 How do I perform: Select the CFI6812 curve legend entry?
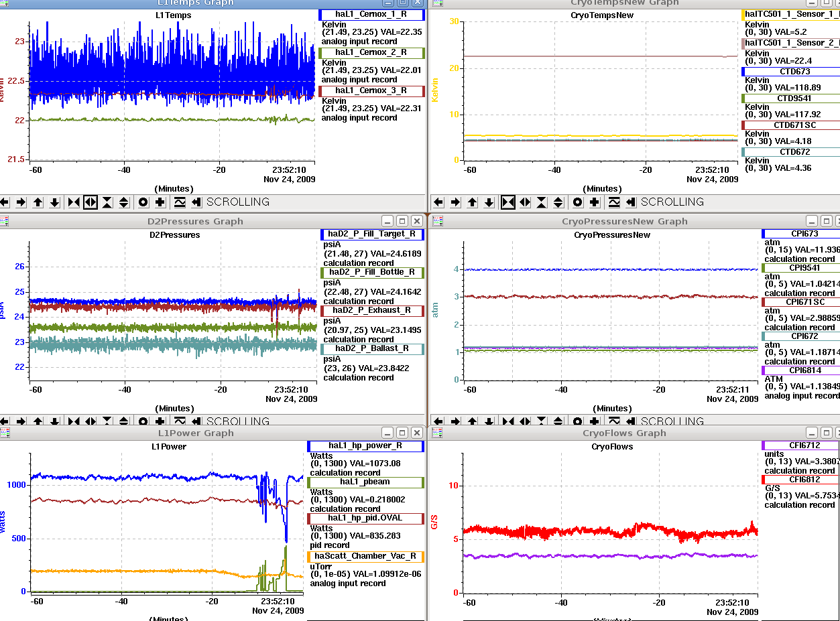(x=800, y=480)
